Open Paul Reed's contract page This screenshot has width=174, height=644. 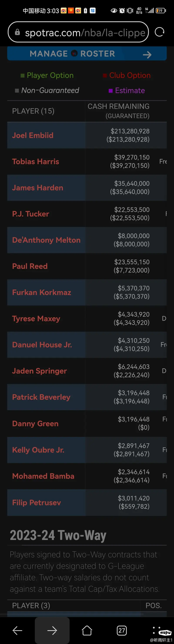tap(30, 266)
